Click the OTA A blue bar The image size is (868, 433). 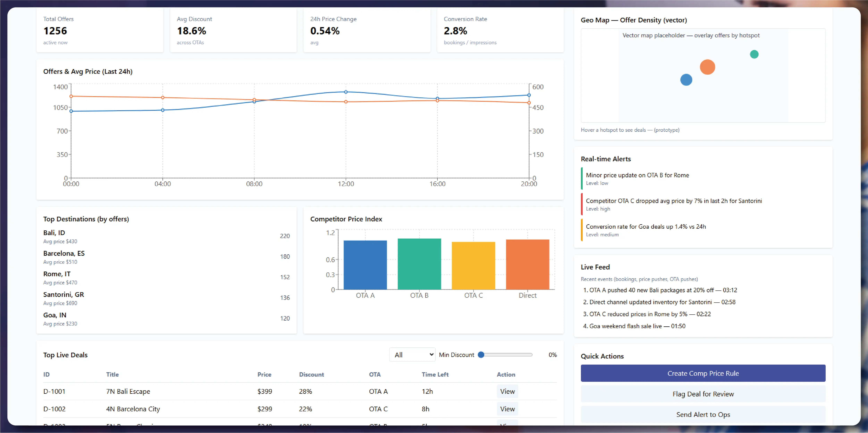(x=365, y=265)
